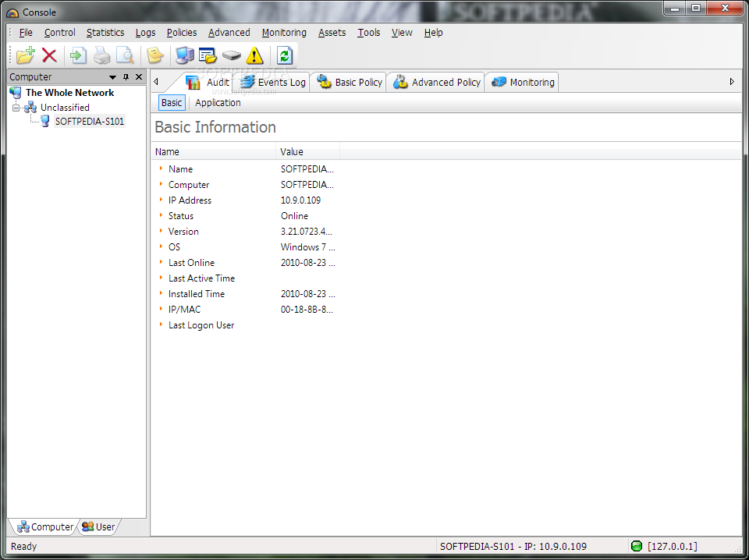Click the green connection status indicator

tap(637, 546)
